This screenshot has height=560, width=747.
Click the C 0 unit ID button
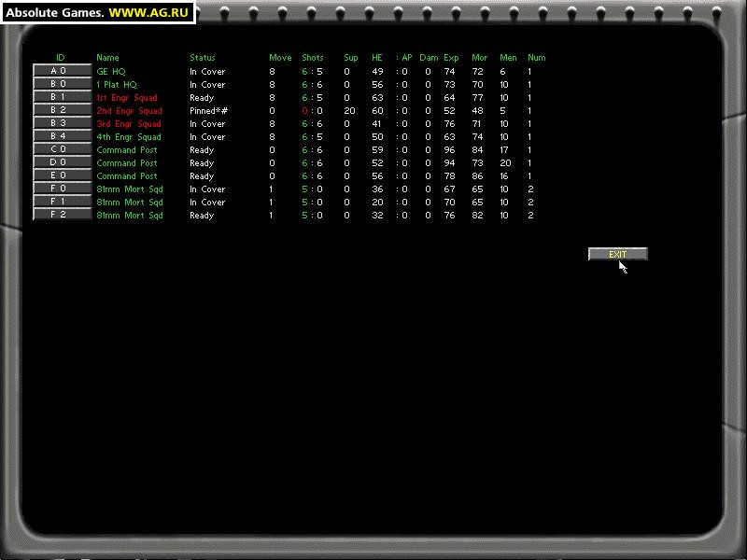click(62, 149)
